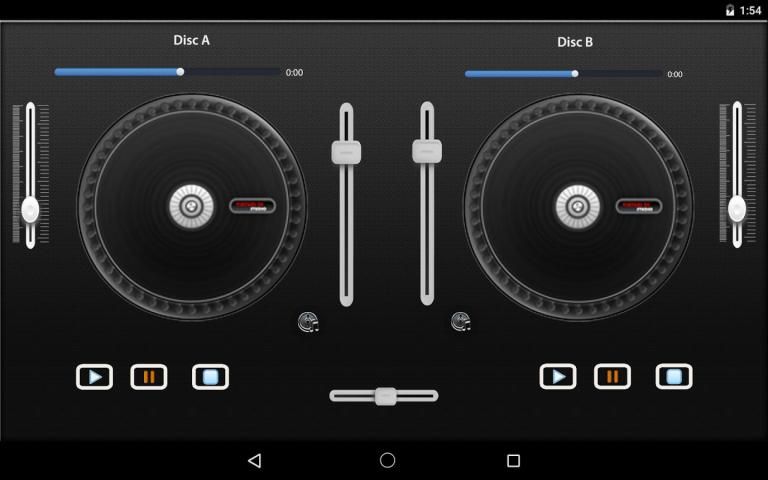The width and height of the screenshot is (768, 480).
Task: Click the left center volume fader knob
Action: (346, 152)
